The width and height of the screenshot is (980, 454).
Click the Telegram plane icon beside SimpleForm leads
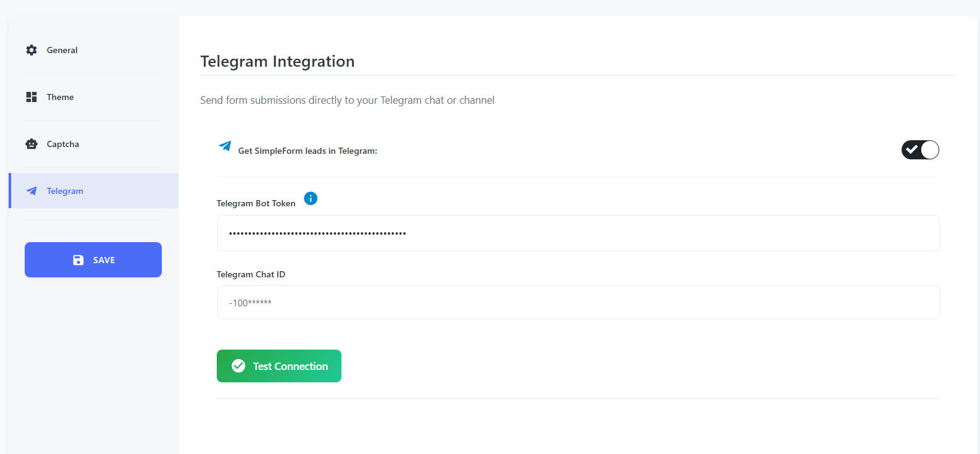tap(225, 146)
